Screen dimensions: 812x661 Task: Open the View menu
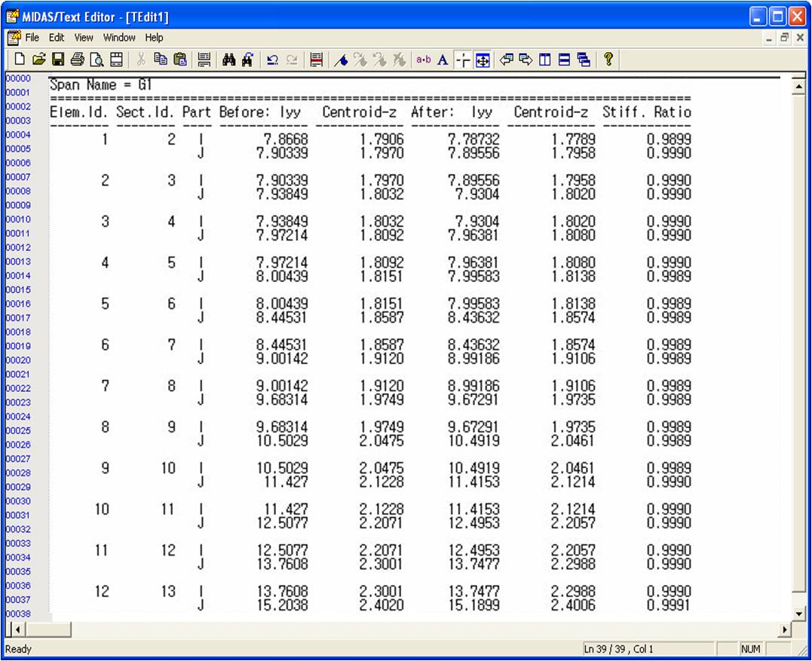tap(84, 38)
